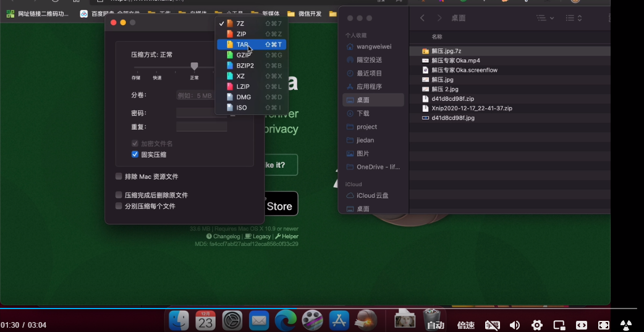Image resolution: width=644 pixels, height=332 pixels.
Task: Click the 分卷 volume size field
Action: pos(196,95)
